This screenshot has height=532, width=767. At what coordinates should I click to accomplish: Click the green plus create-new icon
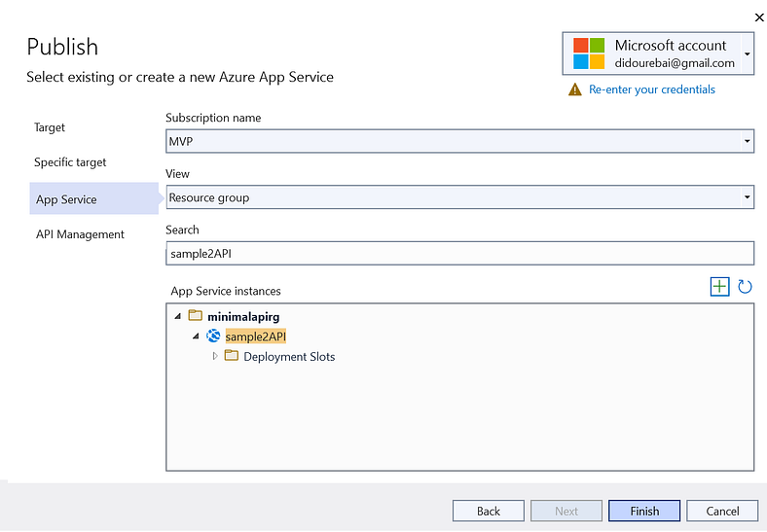pos(719,286)
